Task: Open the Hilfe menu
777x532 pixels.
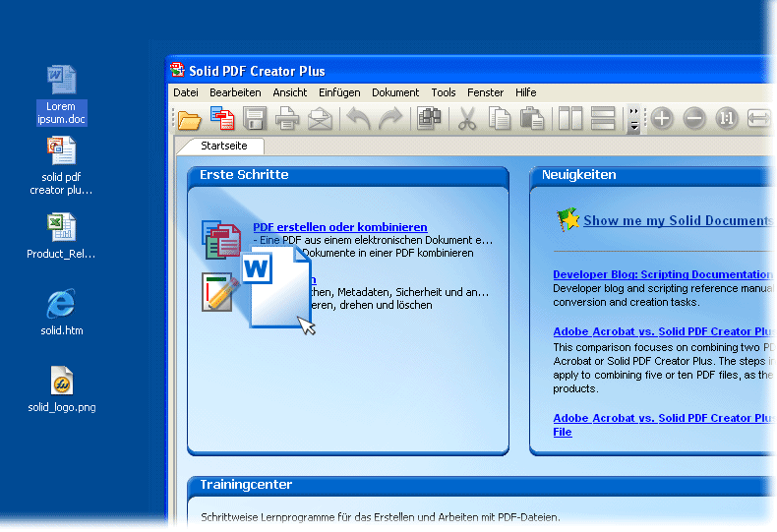Action: click(x=526, y=92)
